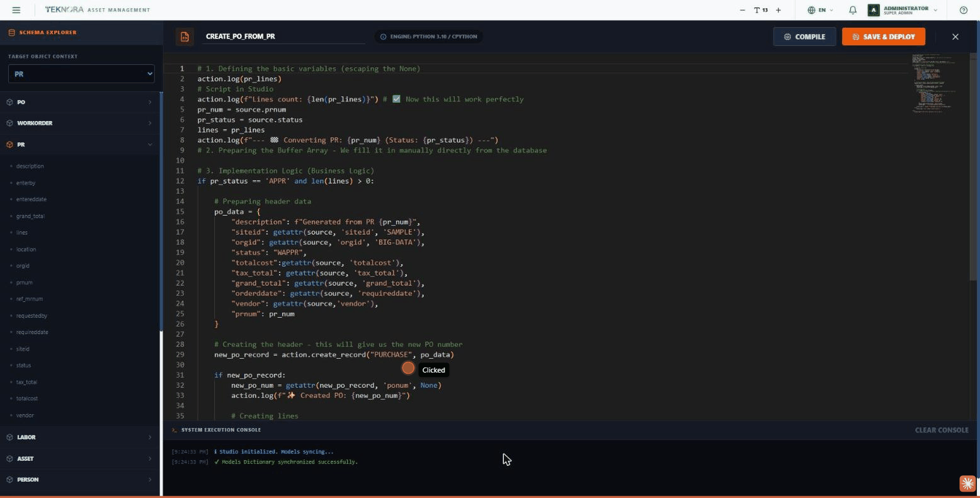The image size is (980, 498).
Task: Click the editor vertical scrollbar
Action: pos(974,167)
